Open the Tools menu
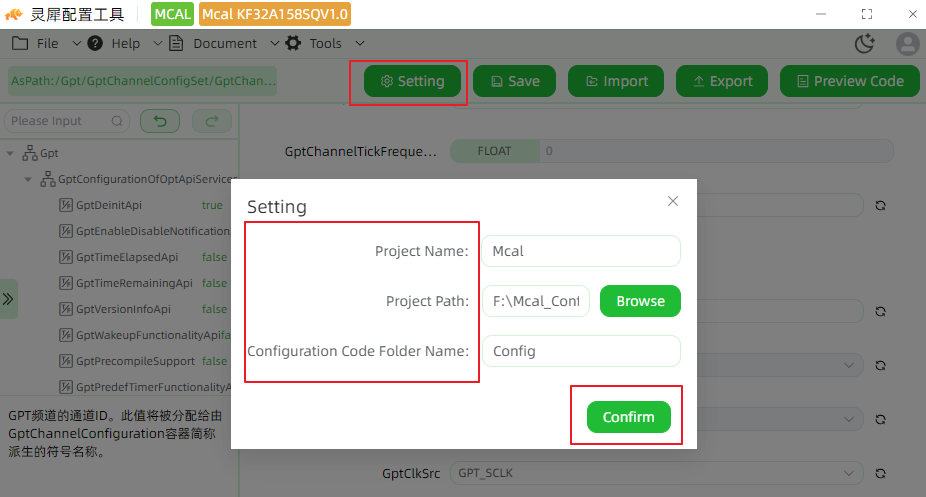Viewport: 926px width, 497px height. point(325,44)
